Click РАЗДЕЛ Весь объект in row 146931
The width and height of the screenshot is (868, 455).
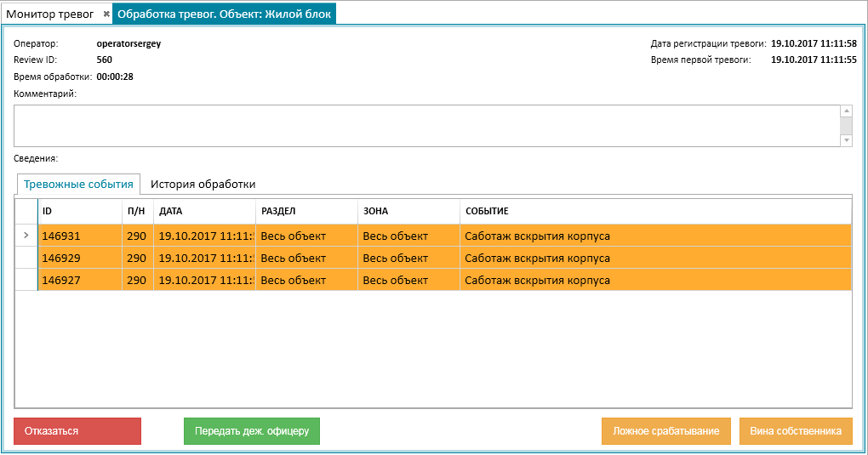click(x=306, y=236)
